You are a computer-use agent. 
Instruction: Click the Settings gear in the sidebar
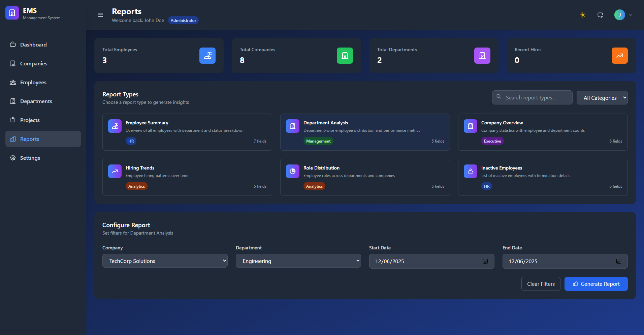13,158
